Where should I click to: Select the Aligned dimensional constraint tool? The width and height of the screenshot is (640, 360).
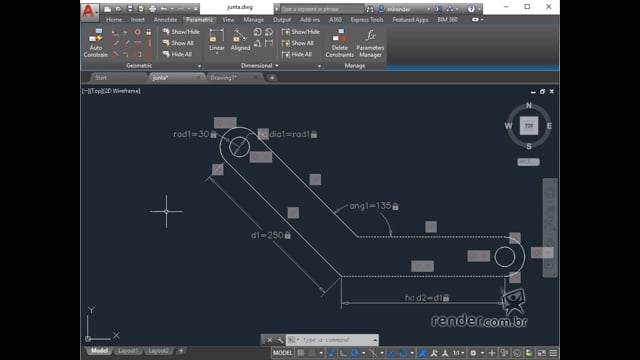pyautogui.click(x=240, y=40)
